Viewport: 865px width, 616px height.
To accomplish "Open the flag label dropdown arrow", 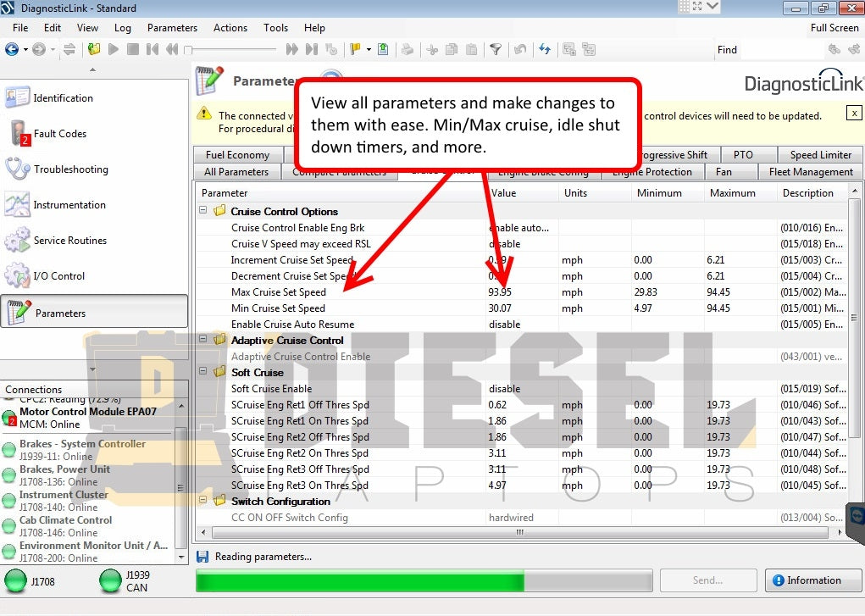I will (x=369, y=50).
